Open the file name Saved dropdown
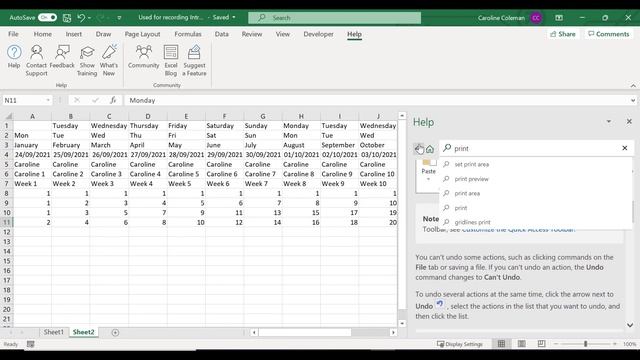Screen dimensions: 640x360 click(x=234, y=18)
